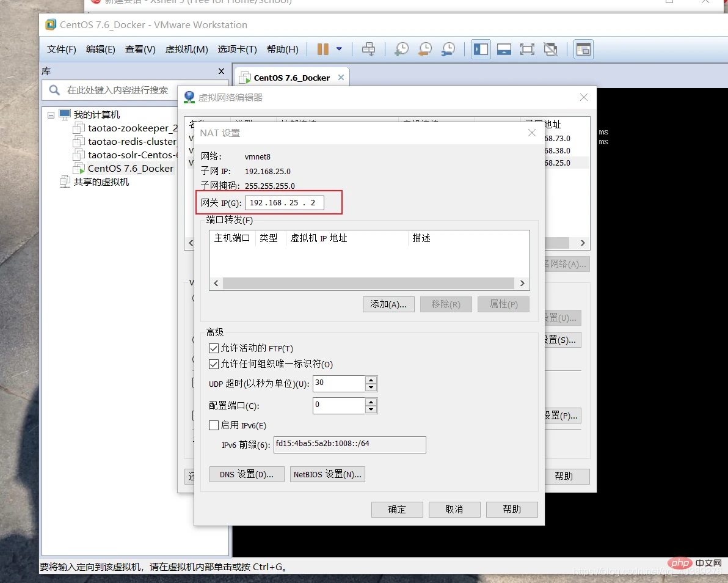
Task: Enable the 启用 IPv6 checkbox
Action: [214, 425]
